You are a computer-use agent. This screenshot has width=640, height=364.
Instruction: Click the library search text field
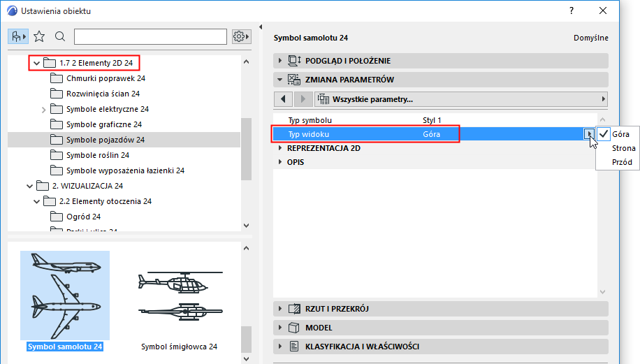[150, 36]
